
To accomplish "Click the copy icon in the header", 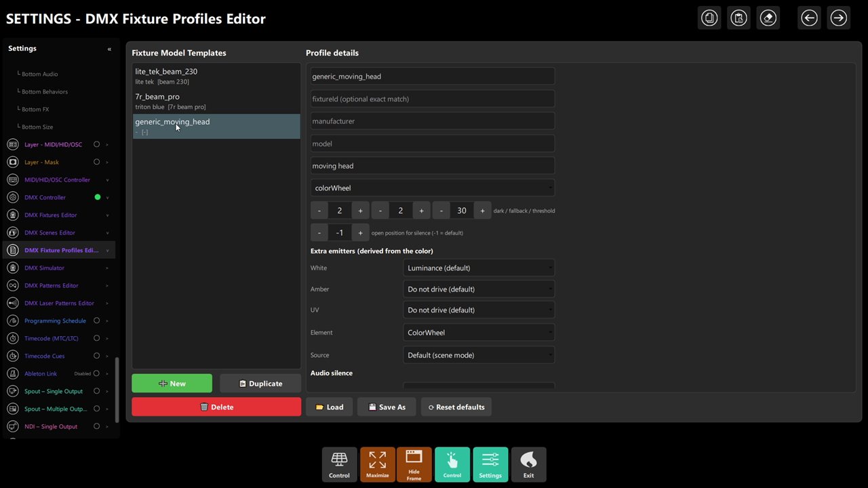I will pos(709,18).
